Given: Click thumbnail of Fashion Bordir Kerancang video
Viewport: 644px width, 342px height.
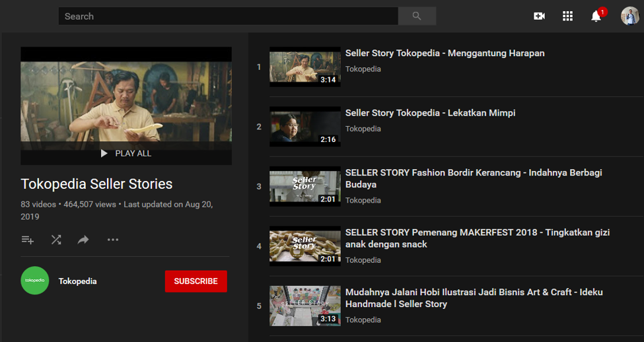Looking at the screenshot, I should tap(304, 186).
